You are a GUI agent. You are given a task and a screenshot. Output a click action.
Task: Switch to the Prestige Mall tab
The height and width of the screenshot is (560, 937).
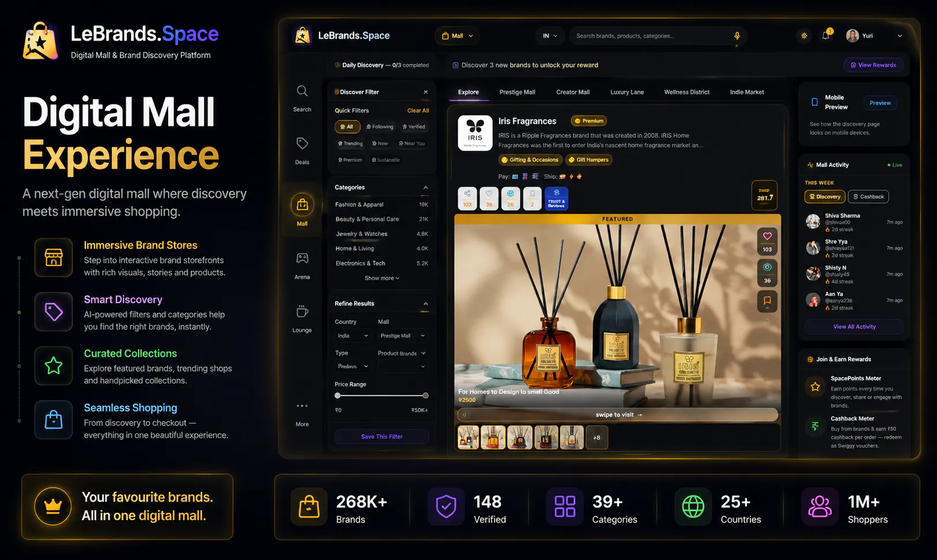518,92
